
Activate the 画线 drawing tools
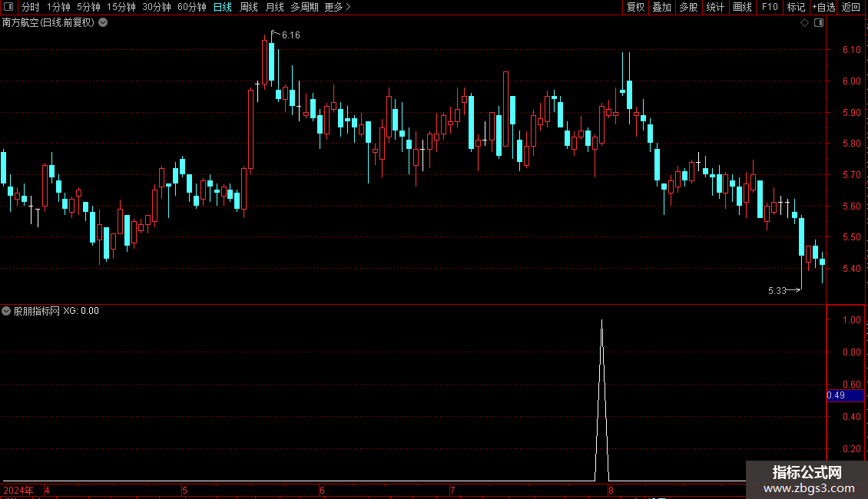(x=742, y=7)
